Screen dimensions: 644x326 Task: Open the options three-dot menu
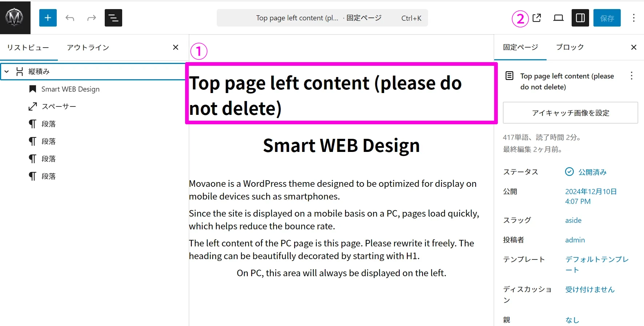point(633,18)
